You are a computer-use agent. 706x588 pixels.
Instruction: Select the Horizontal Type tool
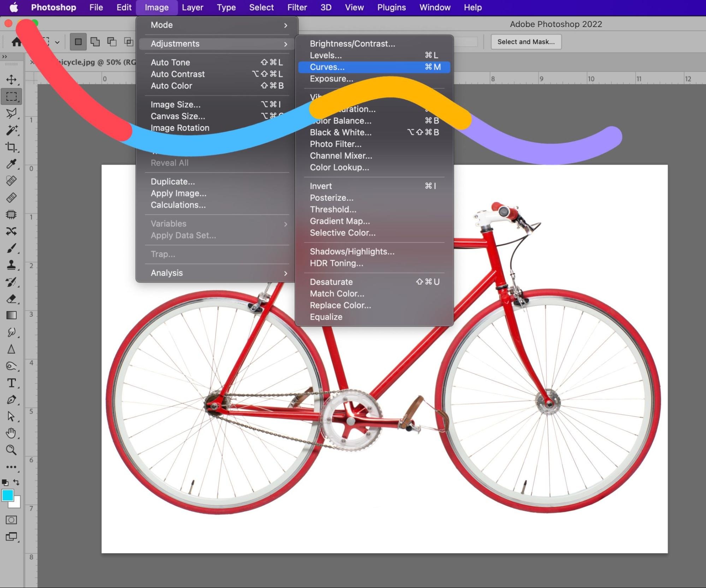point(11,383)
